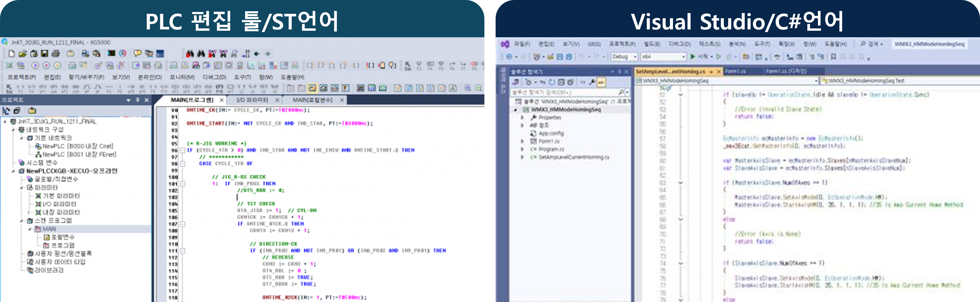The height and width of the screenshot is (302, 980).
Task: Switch to I/O 파라미터 tab
Action: click(252, 100)
